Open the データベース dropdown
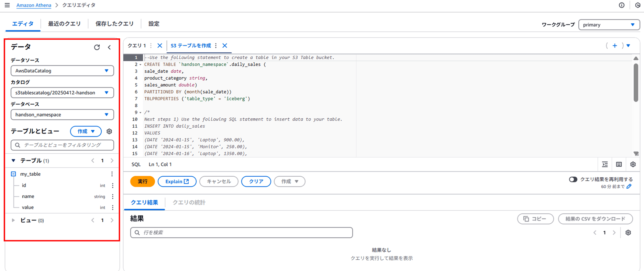 point(62,115)
